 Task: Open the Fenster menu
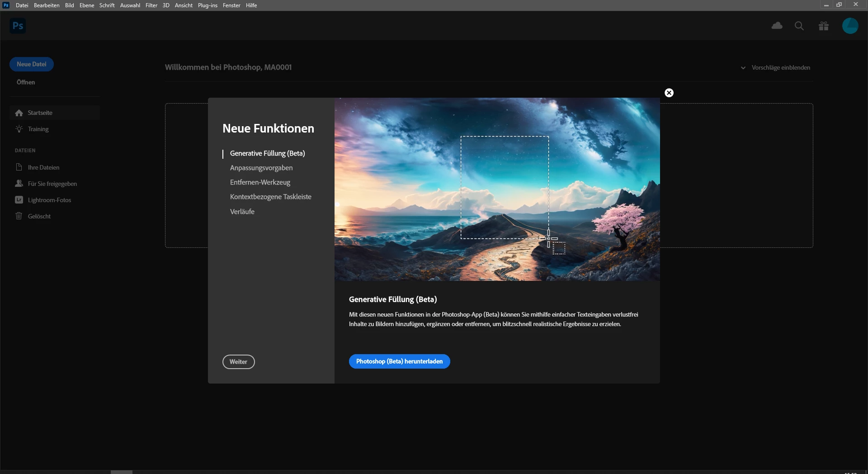(231, 5)
